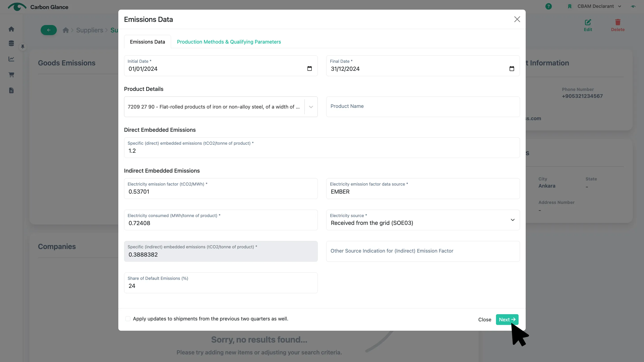Click the Carbon Glance logo
Image resolution: width=644 pixels, height=362 pixels.
(x=38, y=7)
